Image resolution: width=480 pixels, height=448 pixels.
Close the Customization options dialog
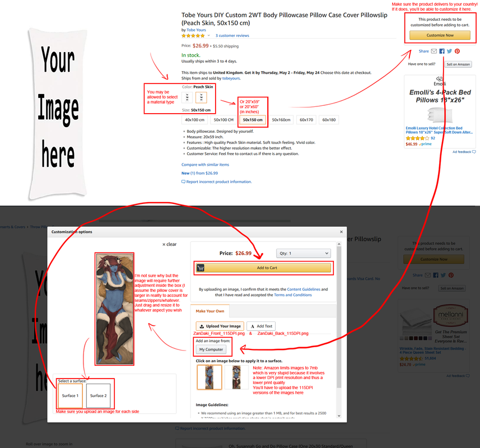341,232
